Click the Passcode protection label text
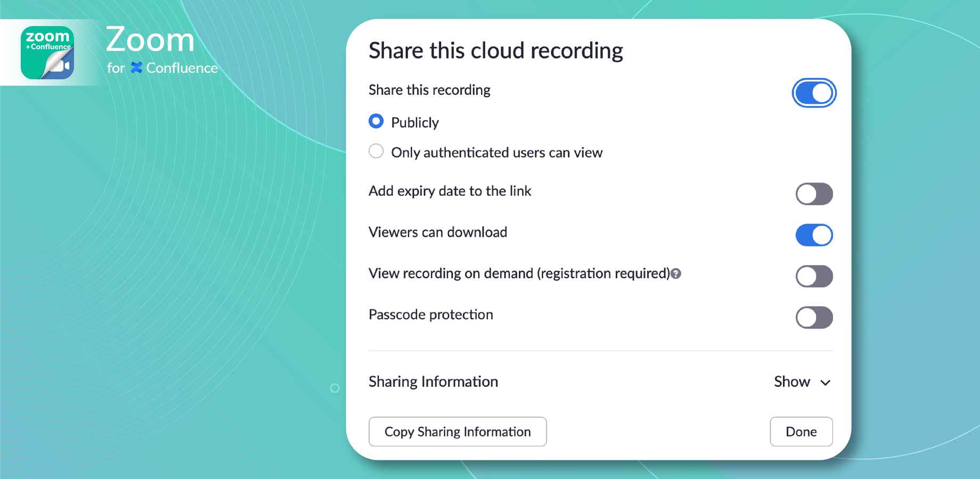980x479 pixels. click(x=430, y=315)
